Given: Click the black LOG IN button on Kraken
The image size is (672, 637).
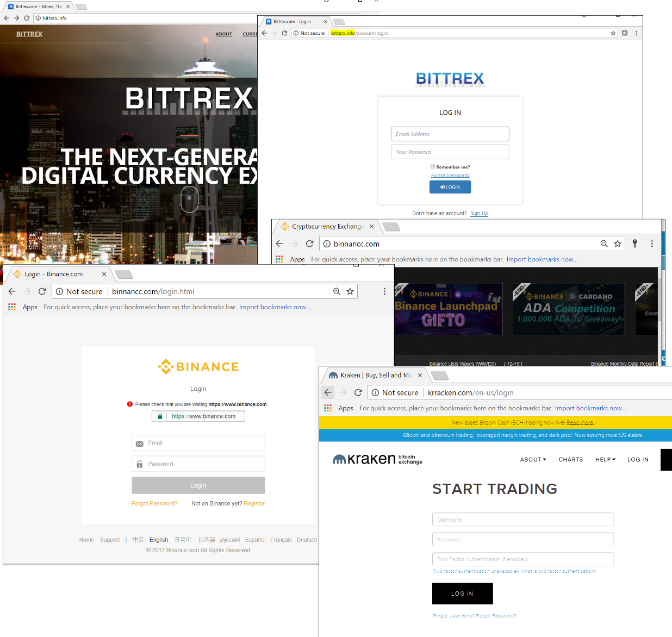Looking at the screenshot, I should (x=463, y=594).
